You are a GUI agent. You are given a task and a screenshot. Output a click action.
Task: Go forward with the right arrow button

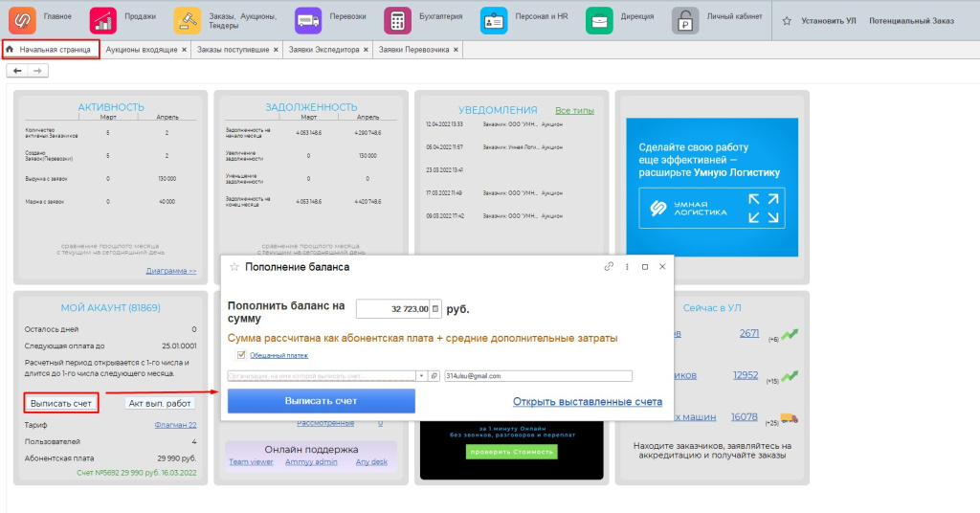coord(37,71)
